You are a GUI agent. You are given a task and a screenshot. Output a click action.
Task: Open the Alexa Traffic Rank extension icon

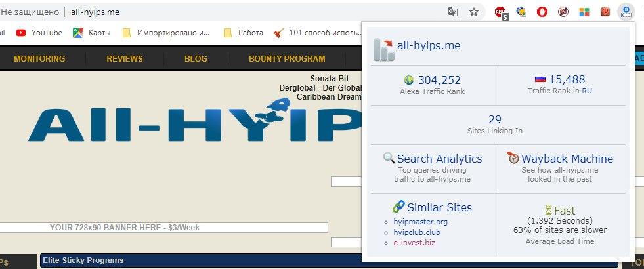point(626,12)
